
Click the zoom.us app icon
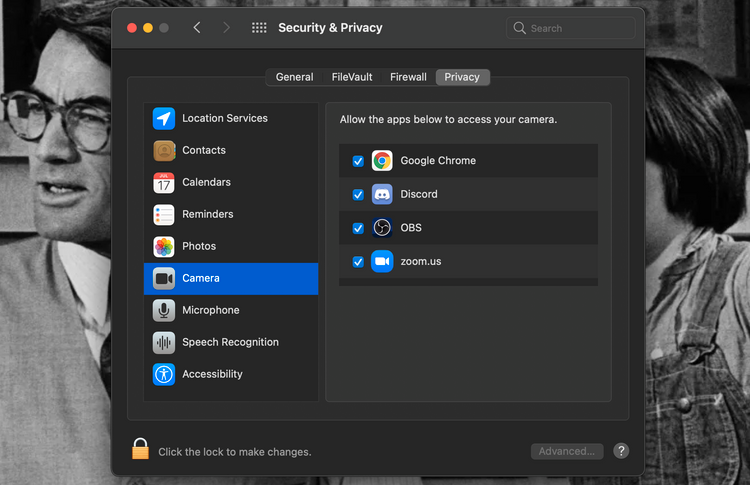coord(382,261)
